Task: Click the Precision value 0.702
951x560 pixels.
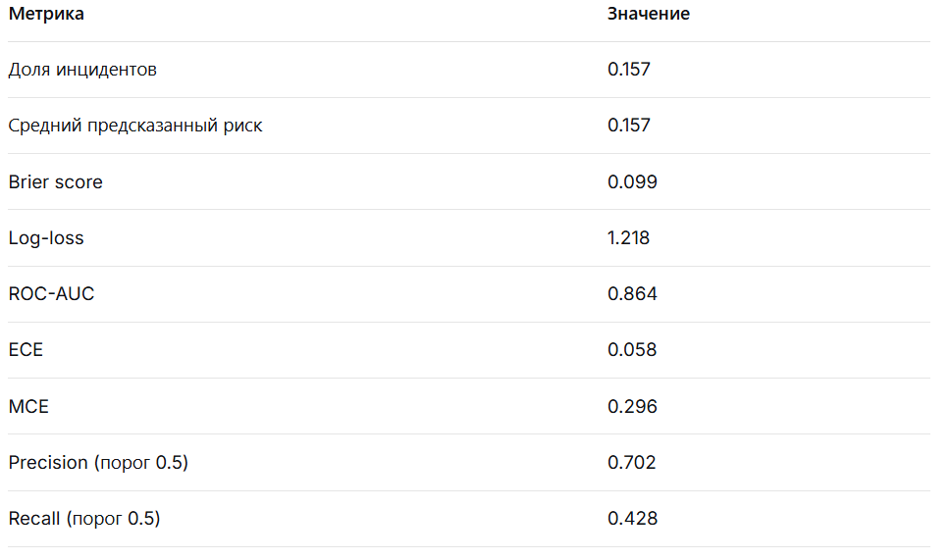Action: [632, 463]
